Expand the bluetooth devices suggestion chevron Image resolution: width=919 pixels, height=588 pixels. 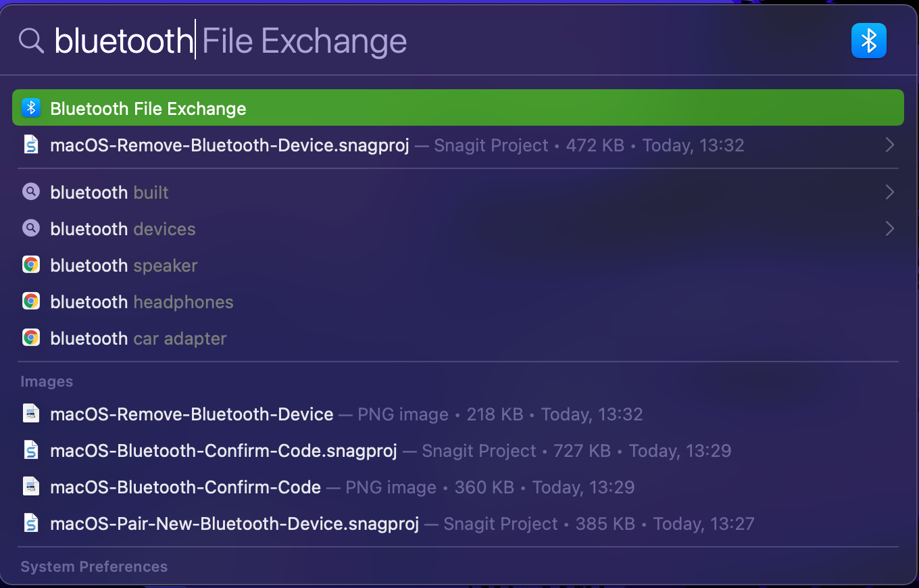[x=890, y=228]
